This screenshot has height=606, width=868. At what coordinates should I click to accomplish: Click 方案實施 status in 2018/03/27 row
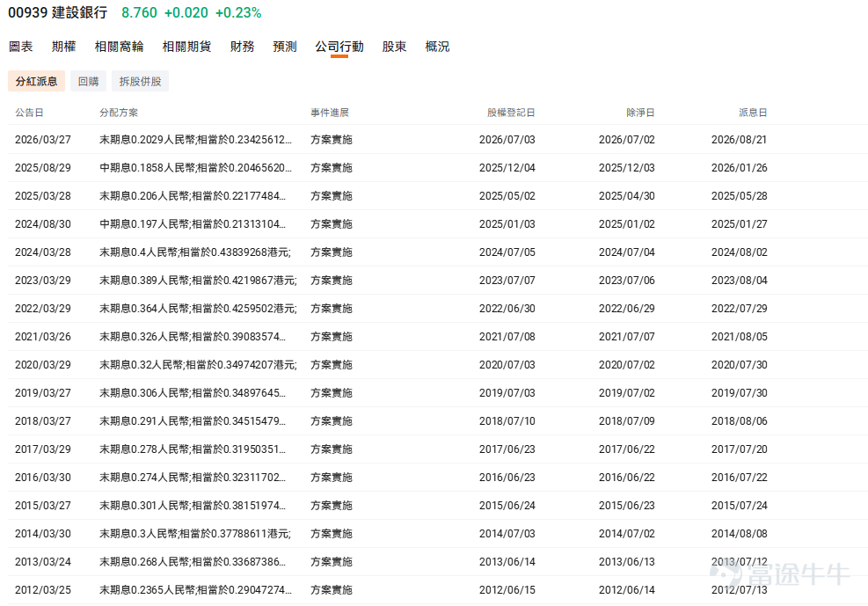tap(331, 421)
